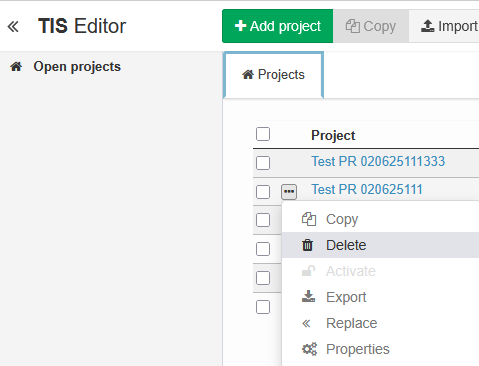
Task: Choose Properties from the context menu
Action: 380,349
